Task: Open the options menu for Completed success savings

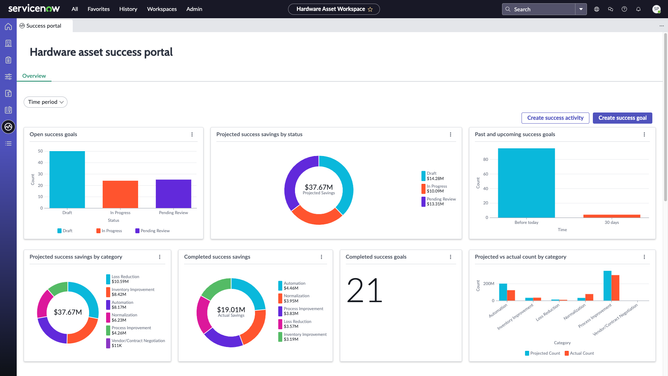Action: click(x=322, y=257)
